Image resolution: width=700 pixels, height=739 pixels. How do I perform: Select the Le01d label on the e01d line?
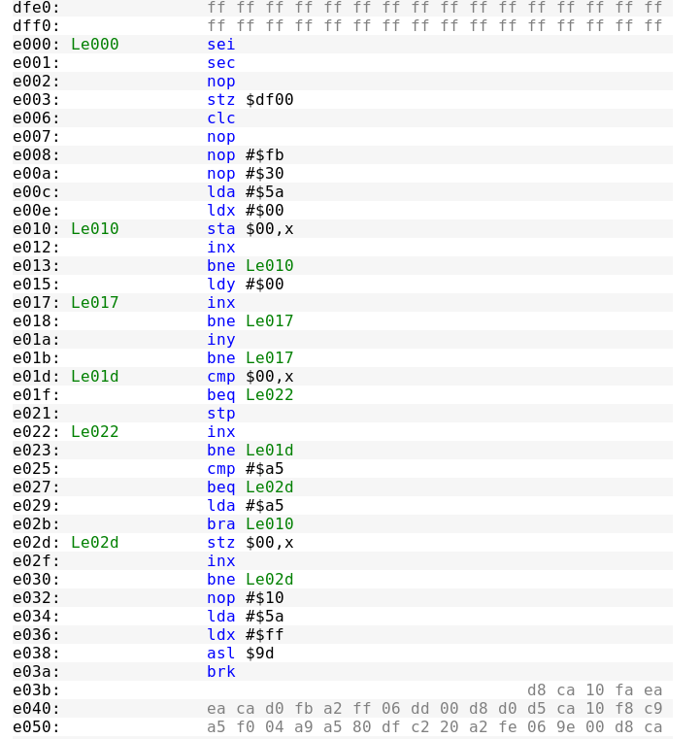point(94,376)
